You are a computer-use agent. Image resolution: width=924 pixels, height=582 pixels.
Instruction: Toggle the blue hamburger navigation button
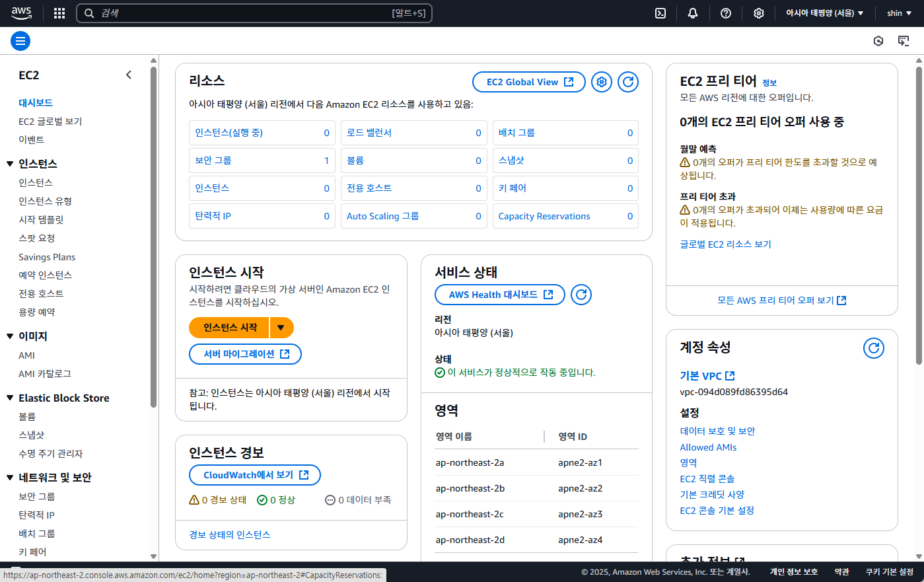[x=20, y=41]
